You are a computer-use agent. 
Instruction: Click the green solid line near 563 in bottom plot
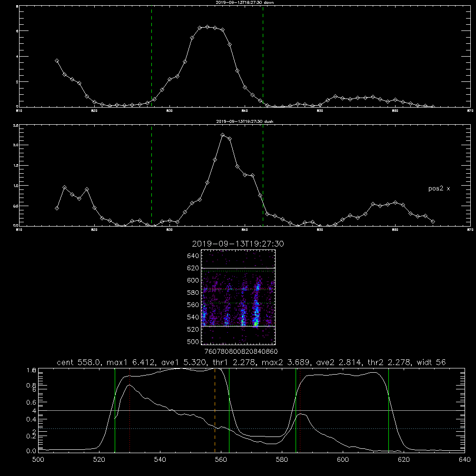tap(229, 410)
